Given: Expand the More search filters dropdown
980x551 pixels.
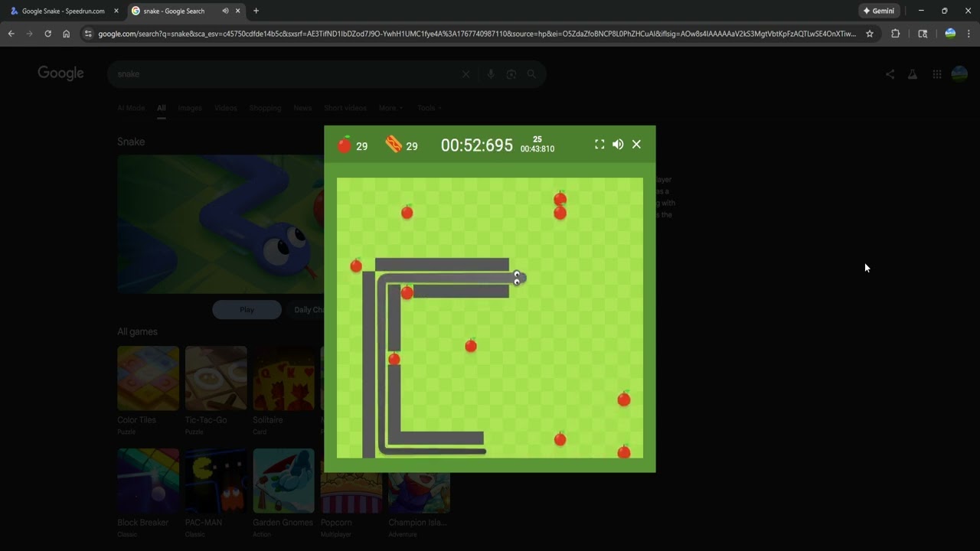Looking at the screenshot, I should coord(390,108).
